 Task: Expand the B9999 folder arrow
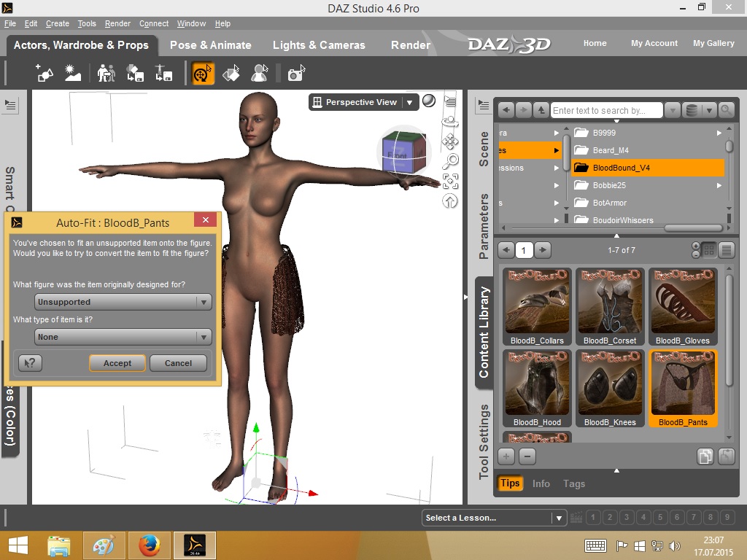pos(719,133)
